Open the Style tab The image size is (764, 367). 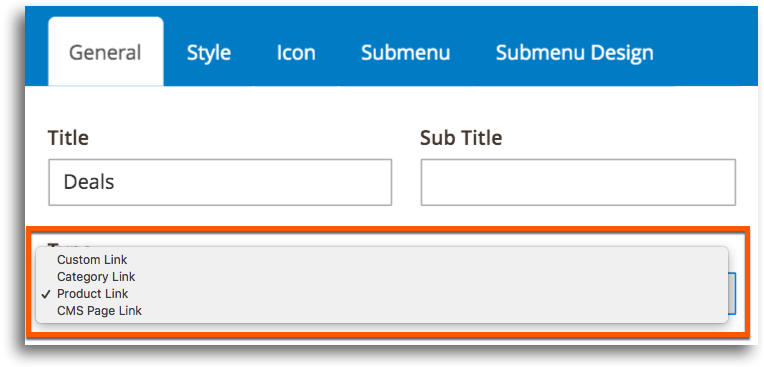[209, 53]
